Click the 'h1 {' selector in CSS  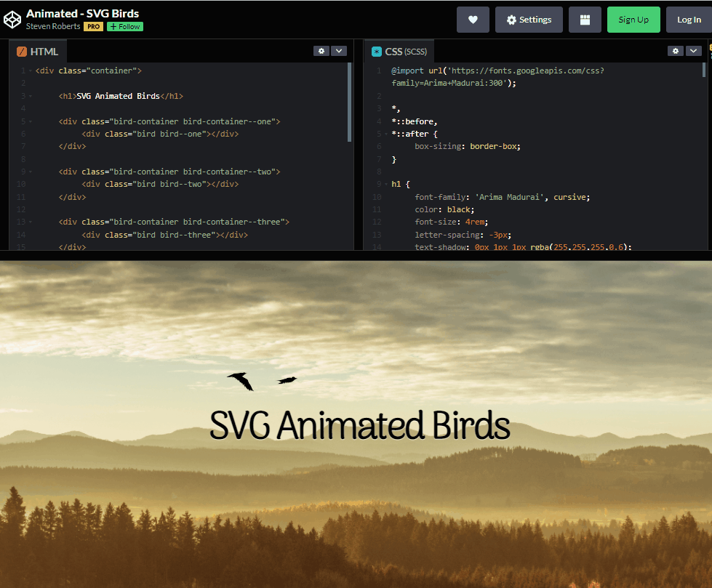401,184
